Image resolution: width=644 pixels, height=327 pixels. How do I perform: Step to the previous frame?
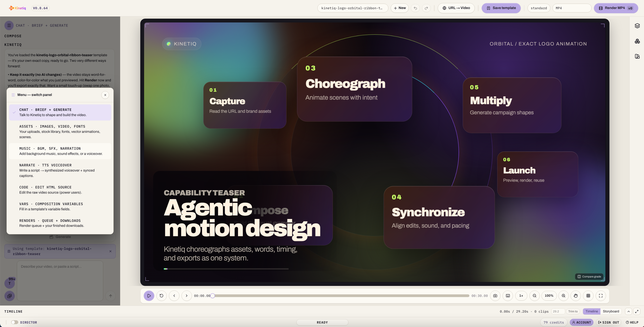tap(174, 296)
